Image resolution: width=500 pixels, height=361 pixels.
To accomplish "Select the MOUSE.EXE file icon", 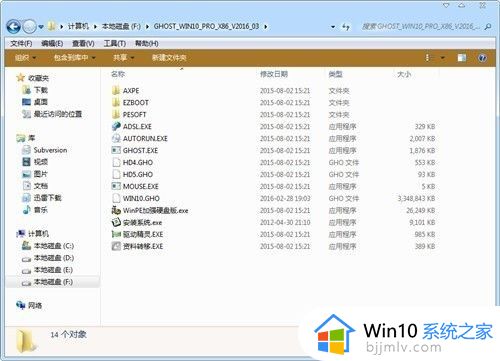I will point(116,186).
